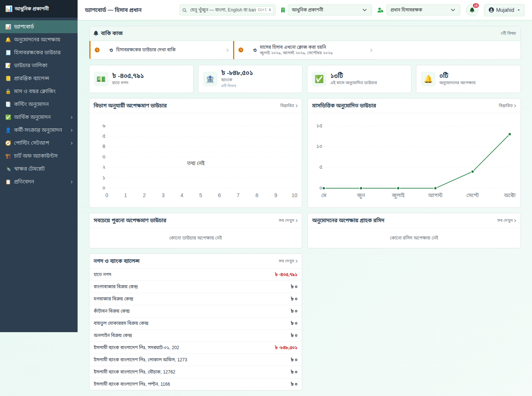
Task: Open the প্রধান হিসাবরক্ষক role dropdown
Action: (x=423, y=10)
